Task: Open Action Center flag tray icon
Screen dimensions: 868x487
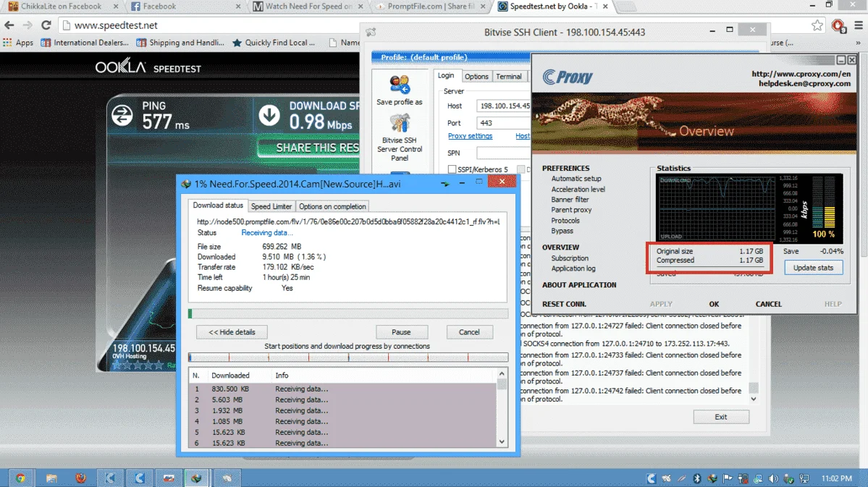Action: coord(728,478)
